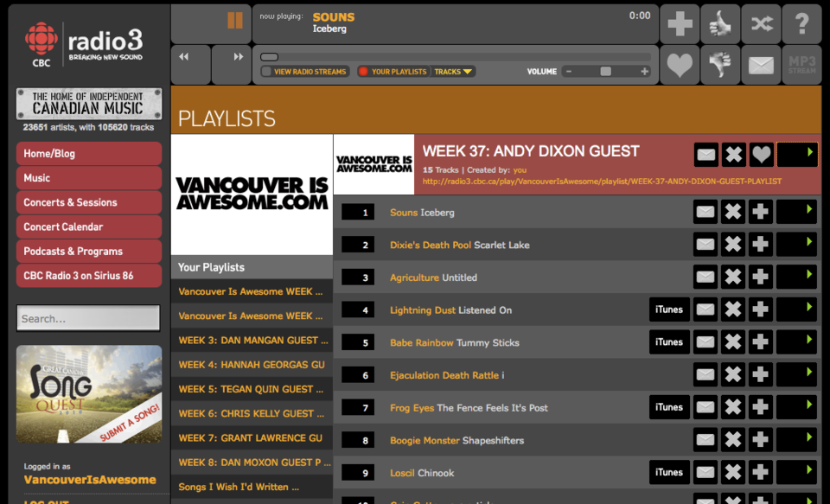Email the Agriculture Untitled track

[x=705, y=277]
